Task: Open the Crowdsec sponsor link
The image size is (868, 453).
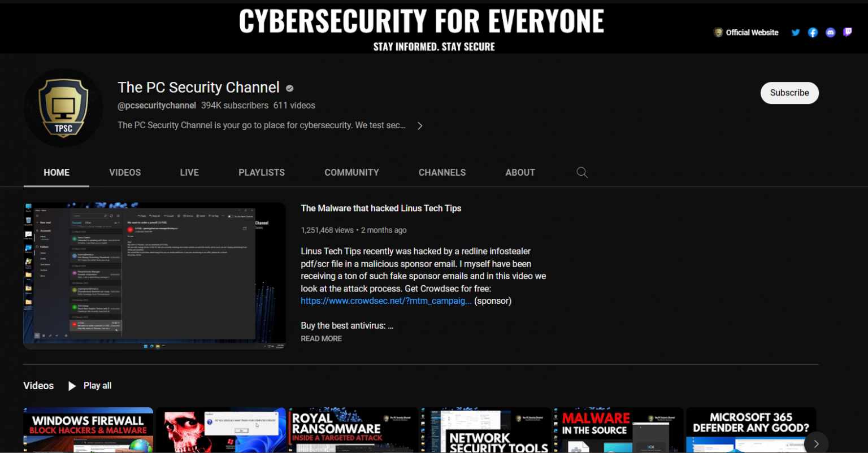Action: pyautogui.click(x=386, y=300)
